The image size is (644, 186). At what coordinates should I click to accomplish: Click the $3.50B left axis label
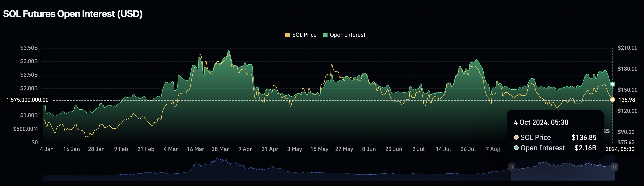tap(29, 48)
